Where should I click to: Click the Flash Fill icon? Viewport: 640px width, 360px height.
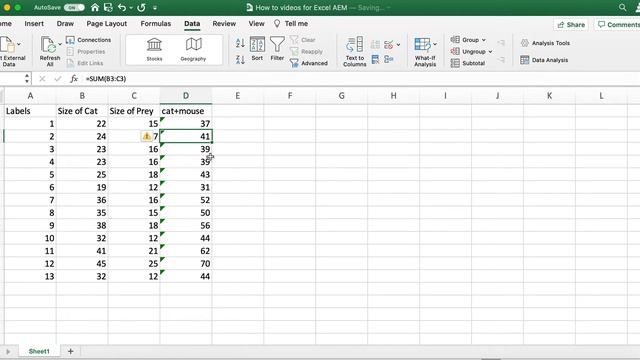pyautogui.click(x=375, y=44)
